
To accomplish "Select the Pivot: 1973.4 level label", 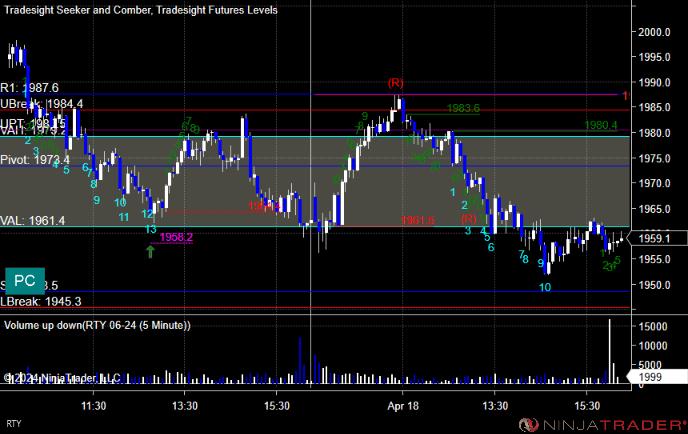I will pyautogui.click(x=35, y=160).
